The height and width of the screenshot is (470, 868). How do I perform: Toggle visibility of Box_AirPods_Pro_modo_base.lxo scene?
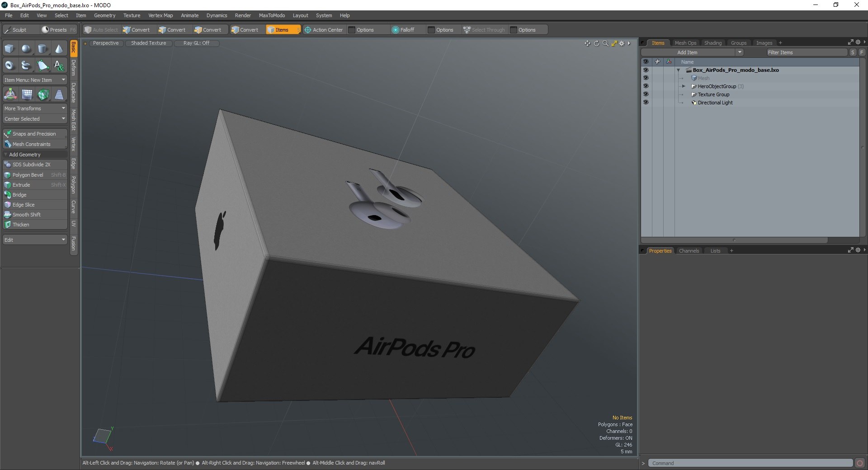tap(646, 70)
